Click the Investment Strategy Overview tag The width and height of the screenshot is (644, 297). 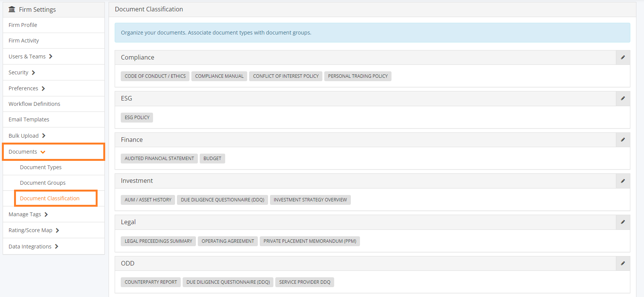(x=310, y=200)
